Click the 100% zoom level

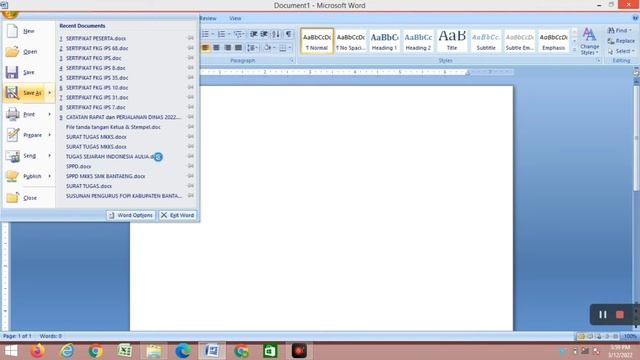[x=630, y=336]
